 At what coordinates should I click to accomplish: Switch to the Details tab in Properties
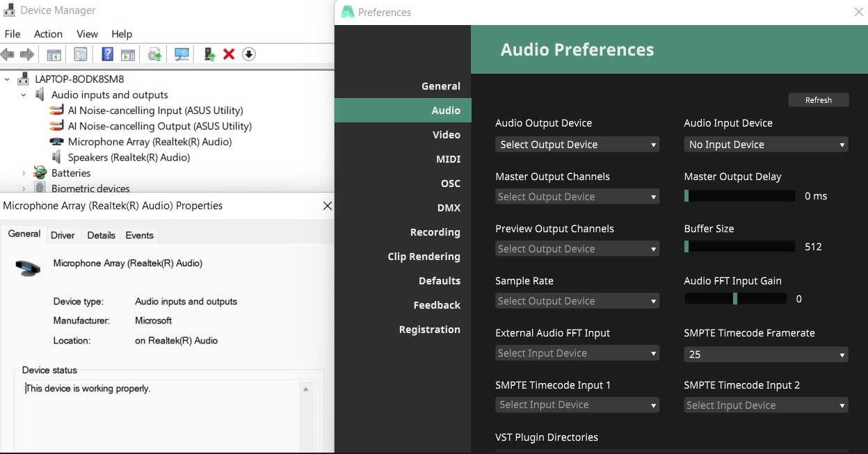101,235
